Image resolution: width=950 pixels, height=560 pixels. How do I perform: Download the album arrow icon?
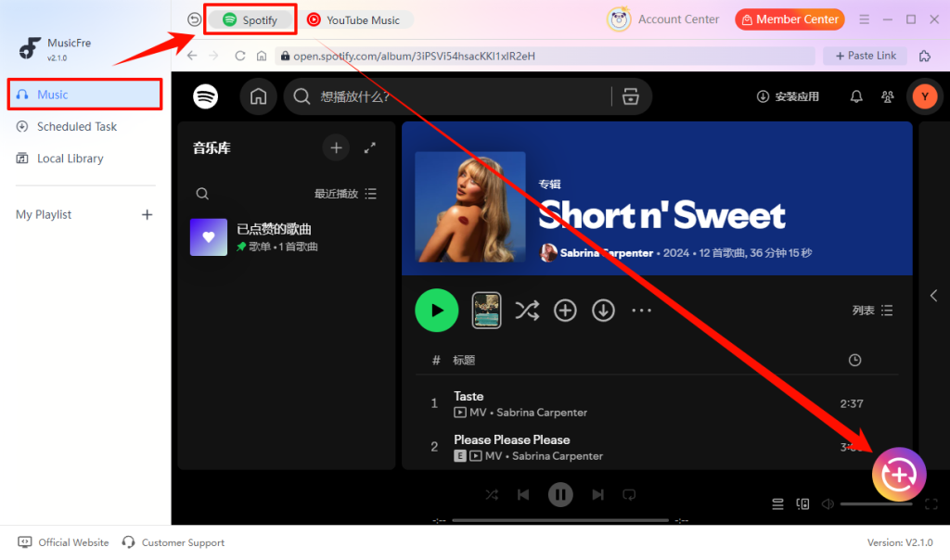coord(603,311)
